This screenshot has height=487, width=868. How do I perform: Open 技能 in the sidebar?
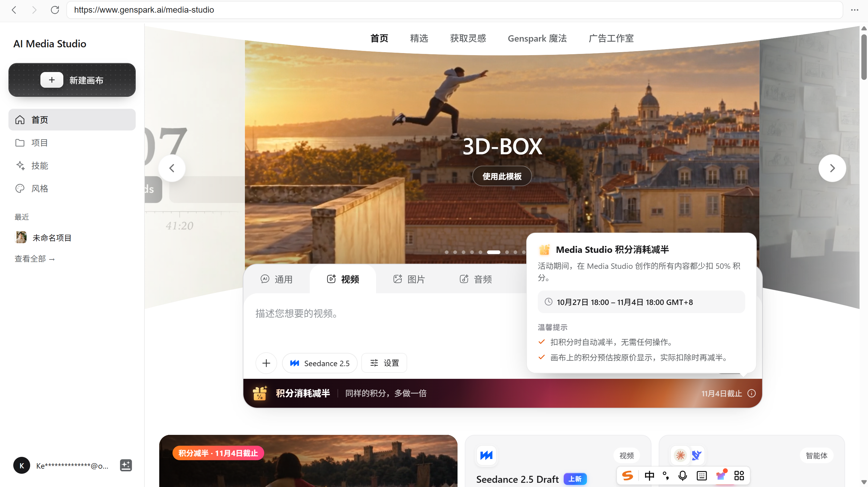[72, 165]
